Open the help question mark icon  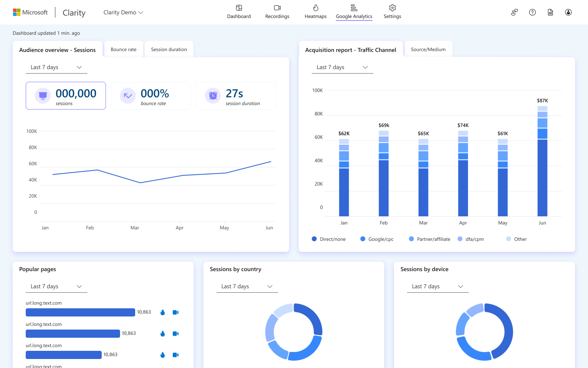[532, 12]
